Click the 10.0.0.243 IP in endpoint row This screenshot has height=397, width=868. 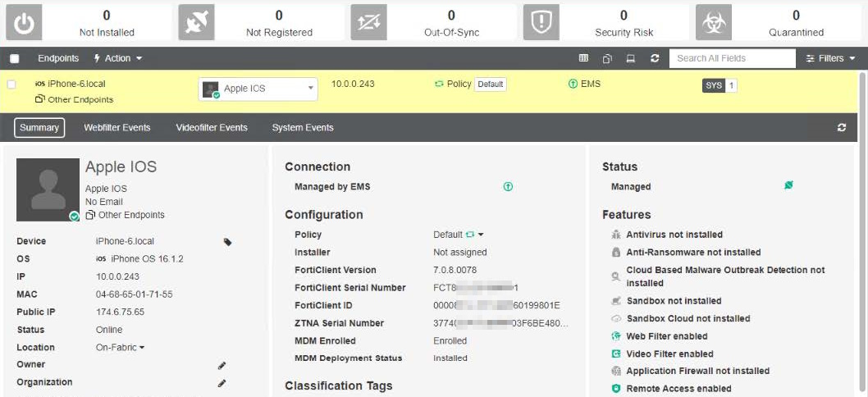[x=353, y=84]
